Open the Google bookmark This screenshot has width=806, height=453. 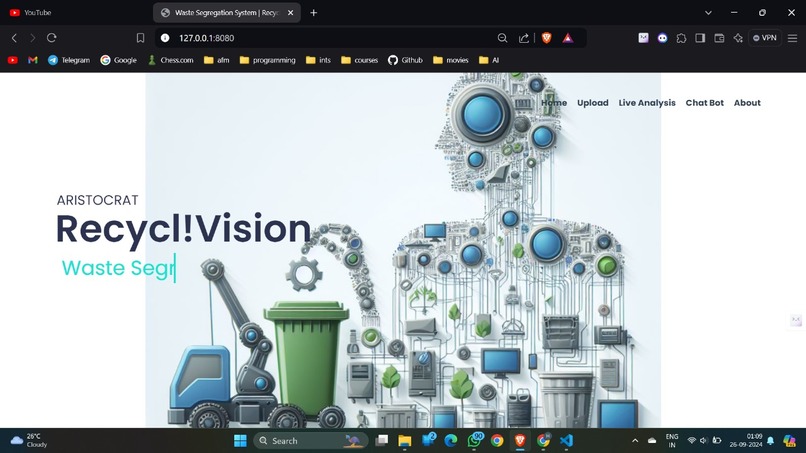[x=119, y=60]
